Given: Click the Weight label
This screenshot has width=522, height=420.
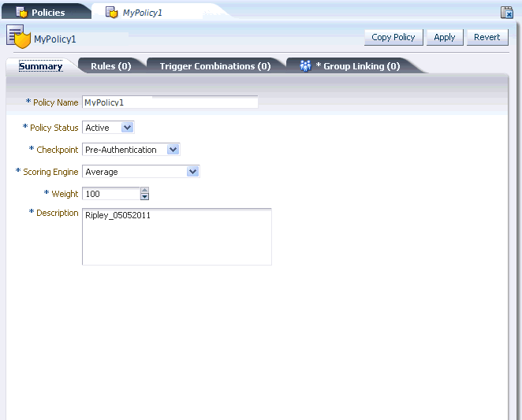Looking at the screenshot, I should (x=65, y=194).
